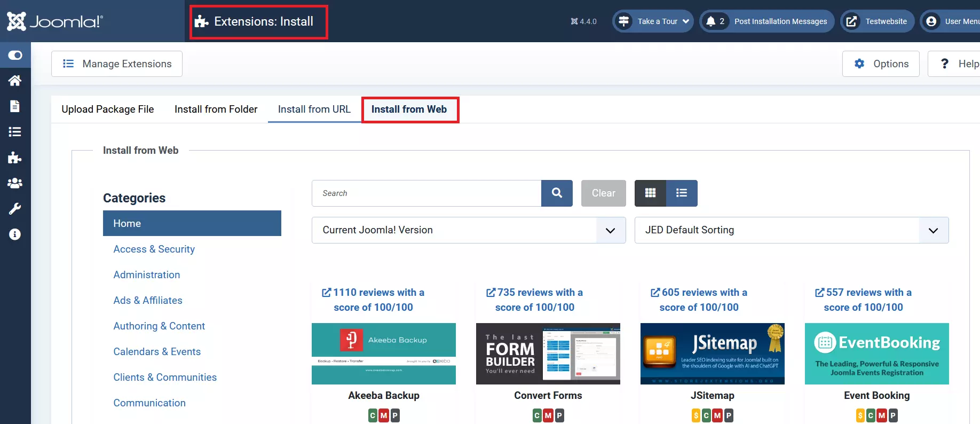Select Access & Security category
The image size is (980, 424).
click(154, 249)
